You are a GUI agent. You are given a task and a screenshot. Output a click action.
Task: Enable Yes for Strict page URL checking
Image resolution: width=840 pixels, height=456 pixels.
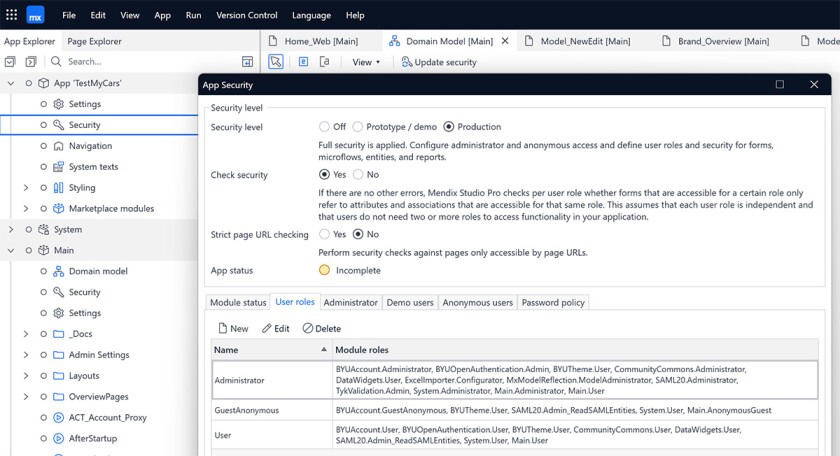click(x=324, y=234)
